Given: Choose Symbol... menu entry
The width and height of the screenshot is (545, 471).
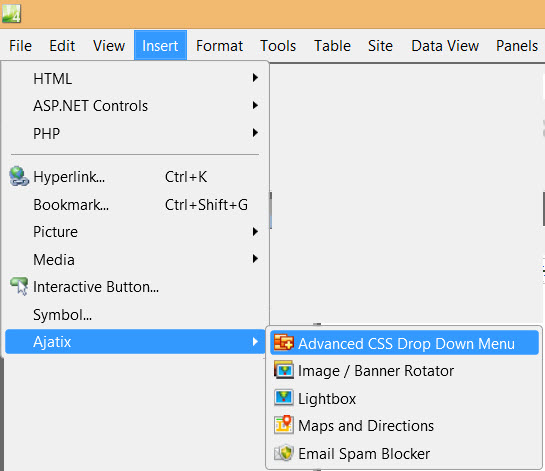Looking at the screenshot, I should click(135, 315).
